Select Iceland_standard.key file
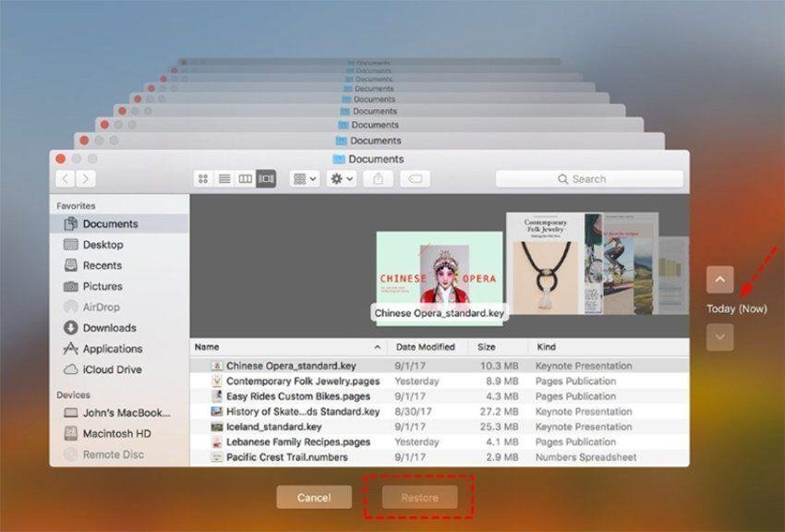 440,427
